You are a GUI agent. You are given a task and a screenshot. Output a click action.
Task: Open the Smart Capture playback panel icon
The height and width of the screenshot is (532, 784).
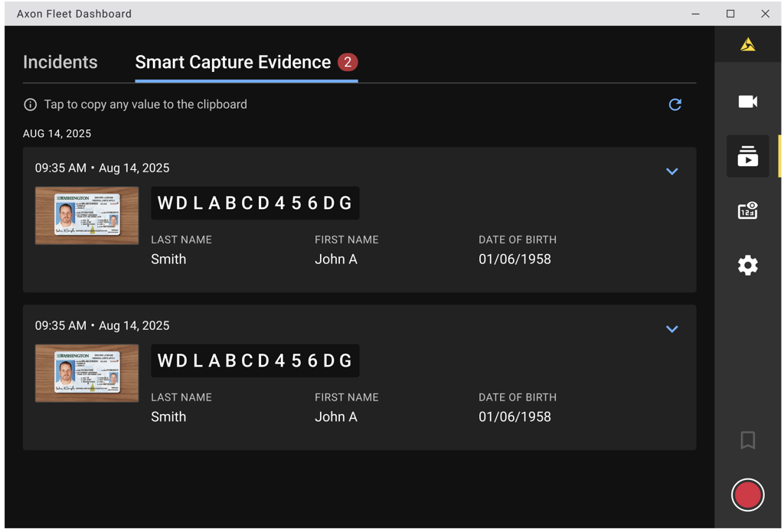point(747,156)
